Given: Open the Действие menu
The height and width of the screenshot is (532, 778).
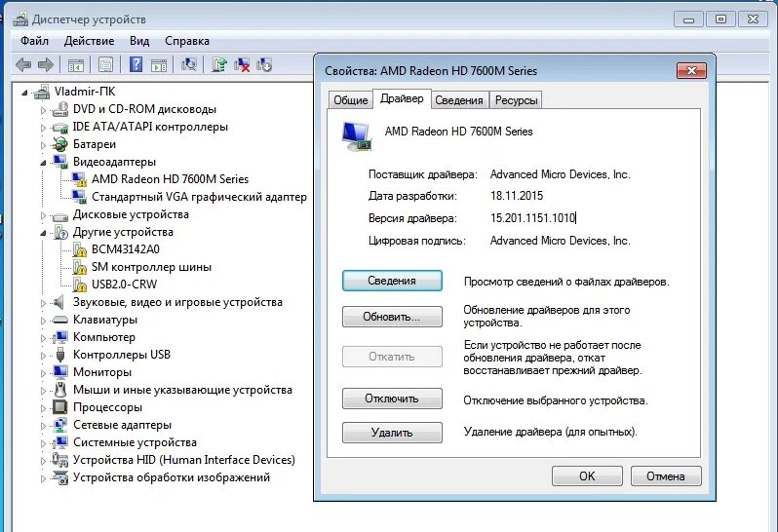Looking at the screenshot, I should click(x=90, y=41).
